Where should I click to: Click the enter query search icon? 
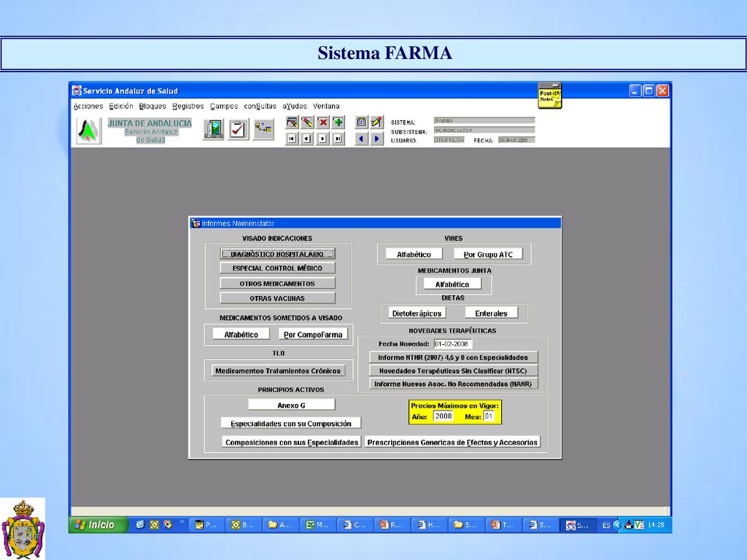click(292, 122)
